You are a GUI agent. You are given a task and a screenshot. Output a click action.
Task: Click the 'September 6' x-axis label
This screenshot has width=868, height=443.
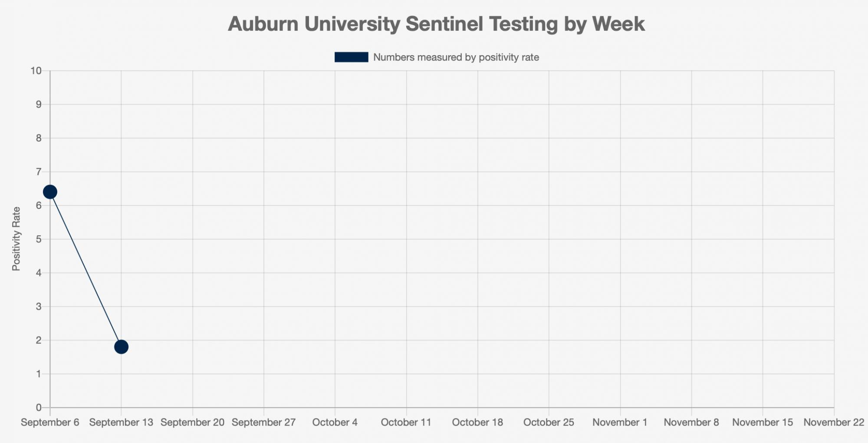pos(50,422)
